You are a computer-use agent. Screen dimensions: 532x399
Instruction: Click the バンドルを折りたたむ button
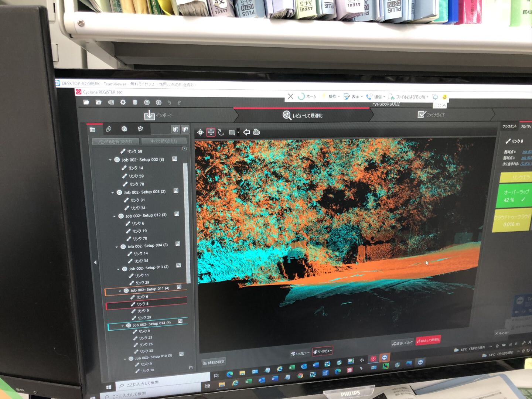point(115,141)
